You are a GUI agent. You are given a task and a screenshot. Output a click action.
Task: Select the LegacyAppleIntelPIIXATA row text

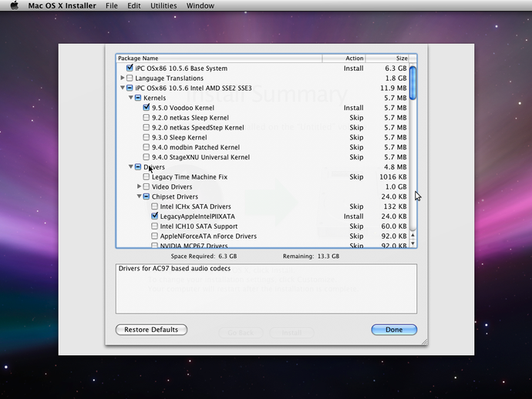[197, 216]
